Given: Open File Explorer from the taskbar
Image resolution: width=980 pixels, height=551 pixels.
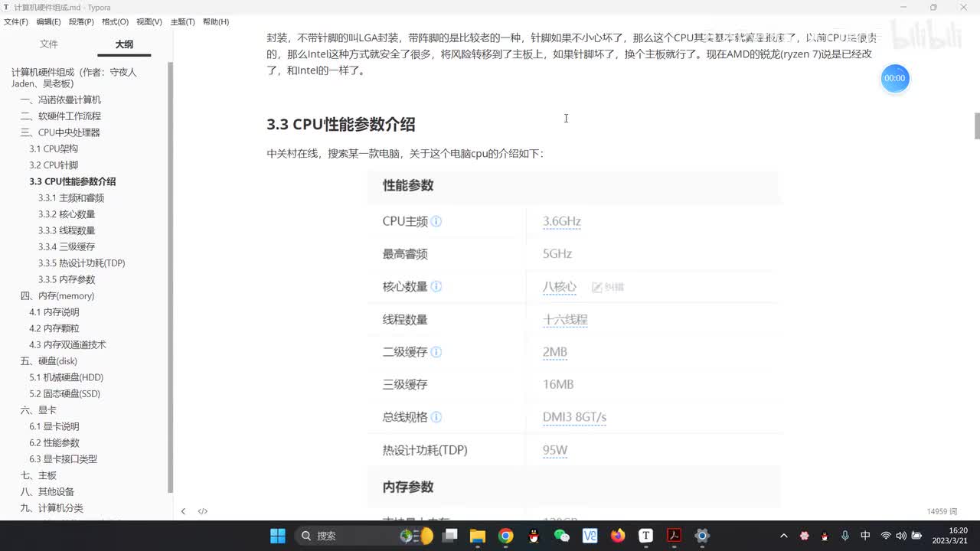Looking at the screenshot, I should click(x=477, y=536).
